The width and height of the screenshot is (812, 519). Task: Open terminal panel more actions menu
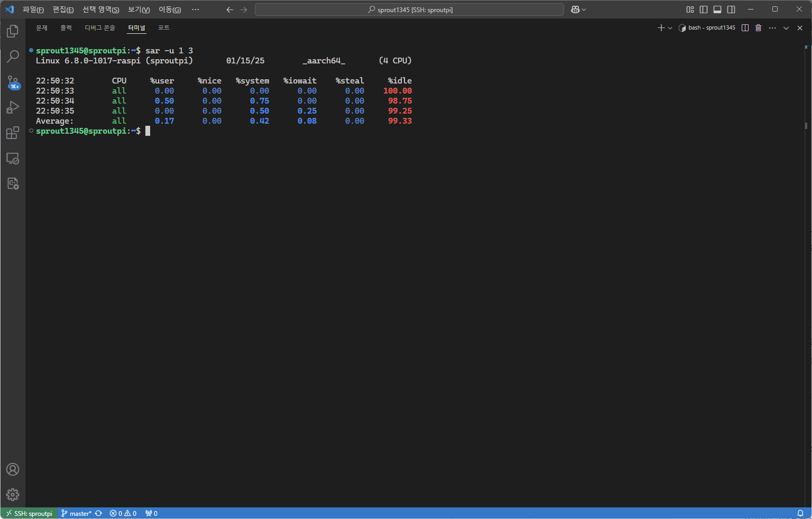coord(772,28)
